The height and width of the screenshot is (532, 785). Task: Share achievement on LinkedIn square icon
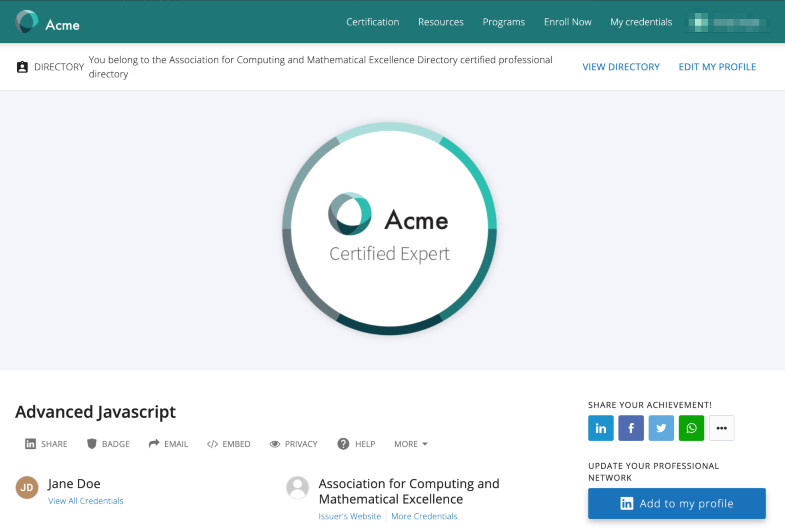(x=601, y=428)
